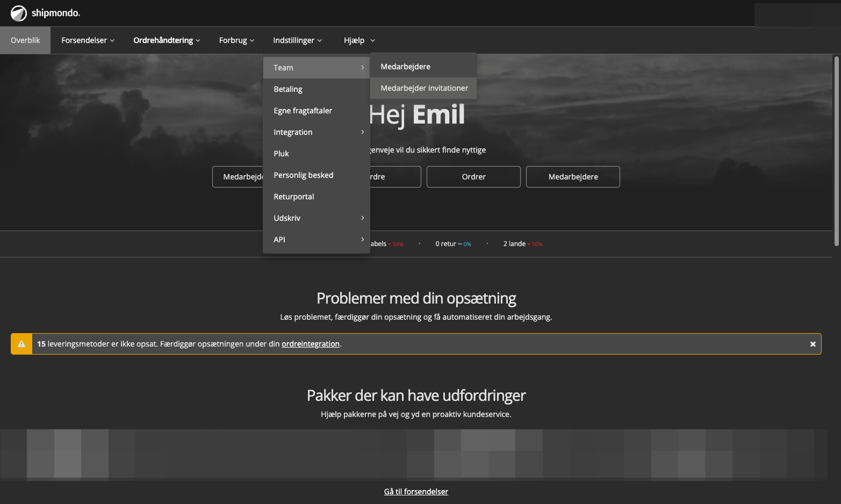Open Personlig besked settings
Screen dimensions: 841x504
pos(317,175)
